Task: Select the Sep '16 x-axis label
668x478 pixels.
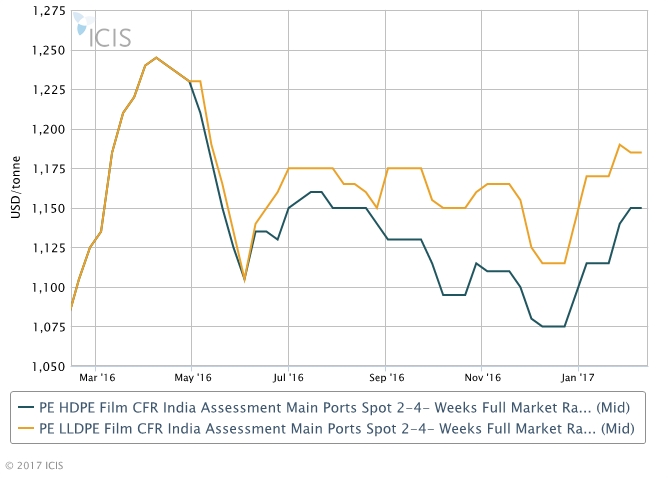Action: [x=385, y=378]
